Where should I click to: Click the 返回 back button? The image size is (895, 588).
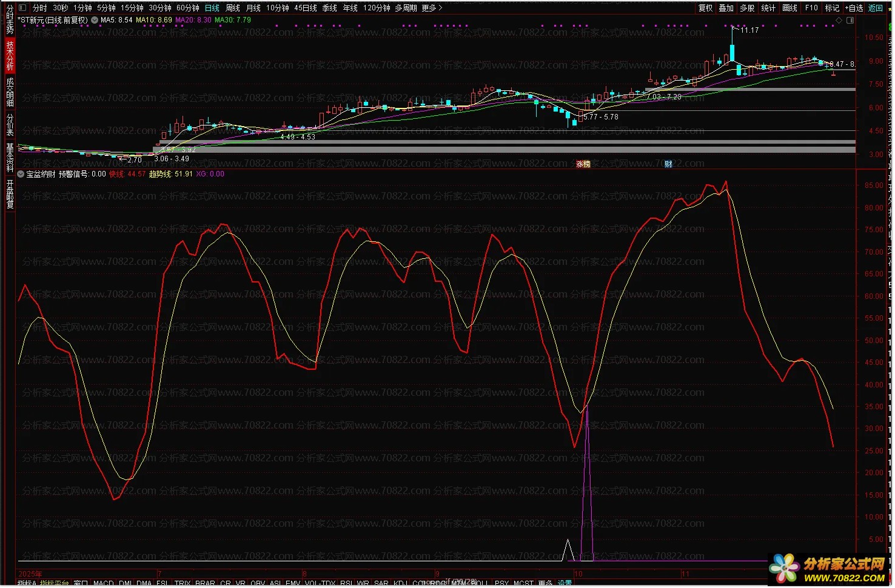click(x=876, y=8)
